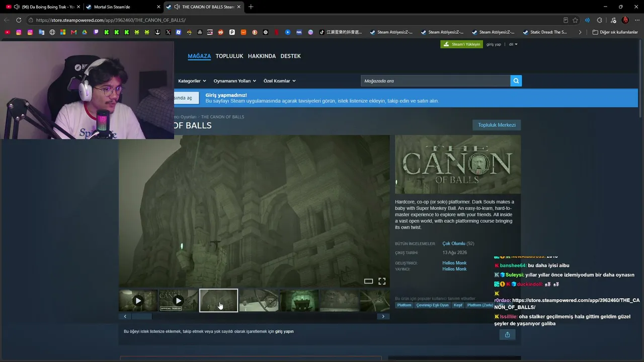Open the Reddit bookmark icon
The height and width of the screenshot is (362, 644).
[220, 32]
